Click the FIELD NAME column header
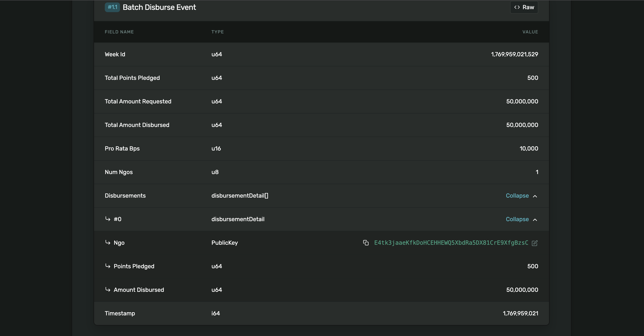 [x=119, y=32]
